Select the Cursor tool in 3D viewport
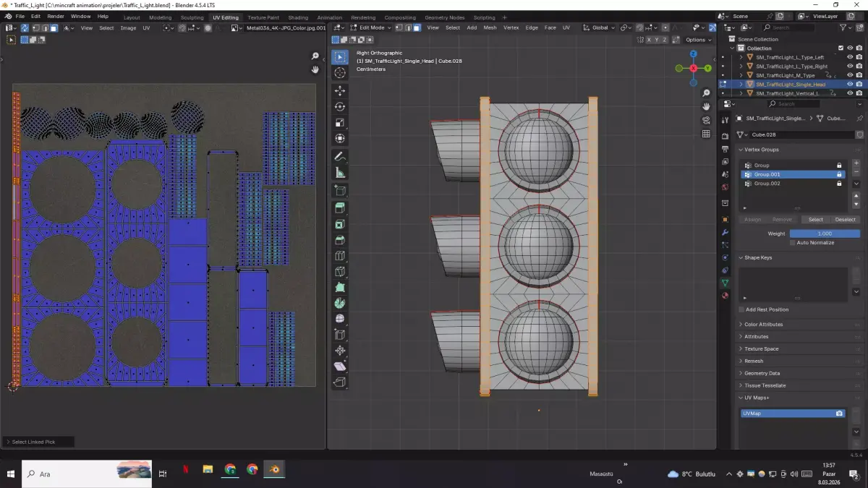This screenshot has width=868, height=488. [340, 73]
